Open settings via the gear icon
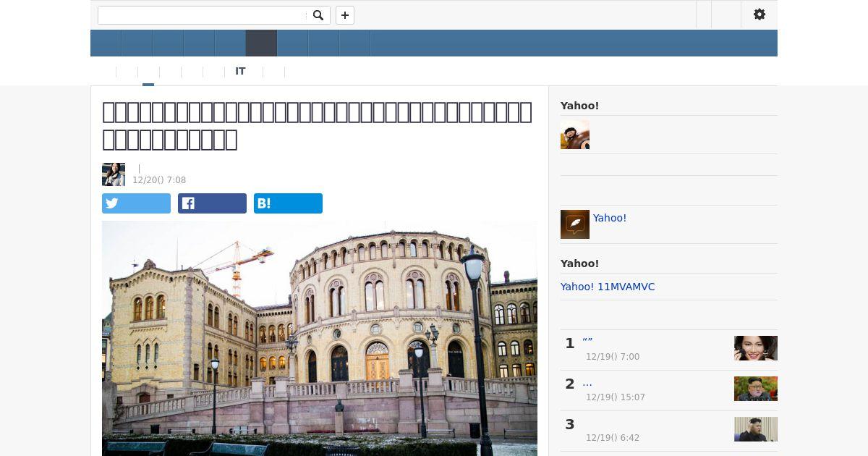868x456 pixels. click(759, 14)
